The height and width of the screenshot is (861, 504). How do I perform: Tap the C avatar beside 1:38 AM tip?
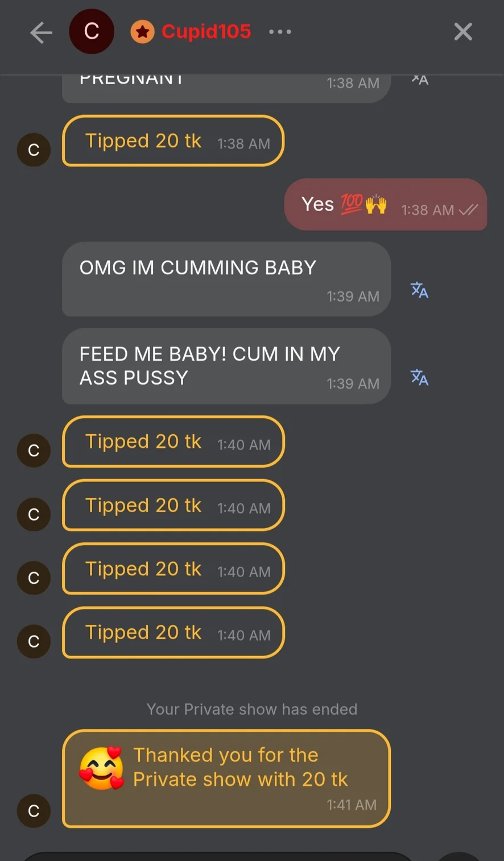[x=34, y=150]
